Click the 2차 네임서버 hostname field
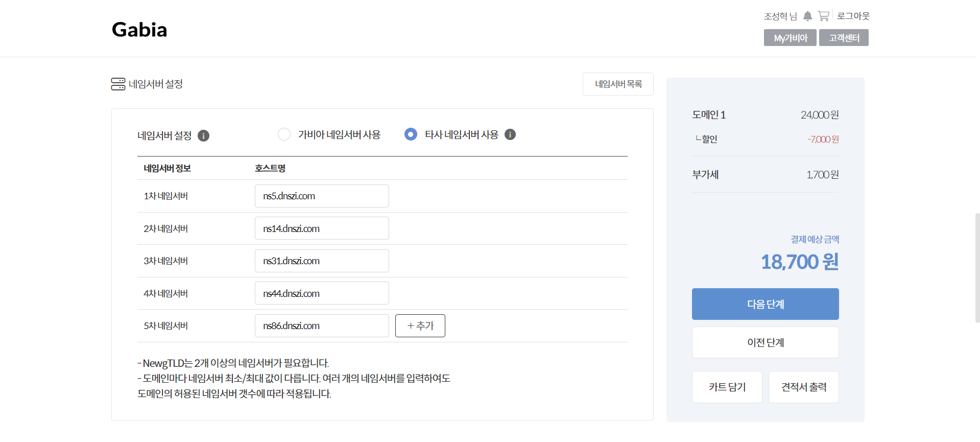The height and width of the screenshot is (442, 980). click(322, 228)
